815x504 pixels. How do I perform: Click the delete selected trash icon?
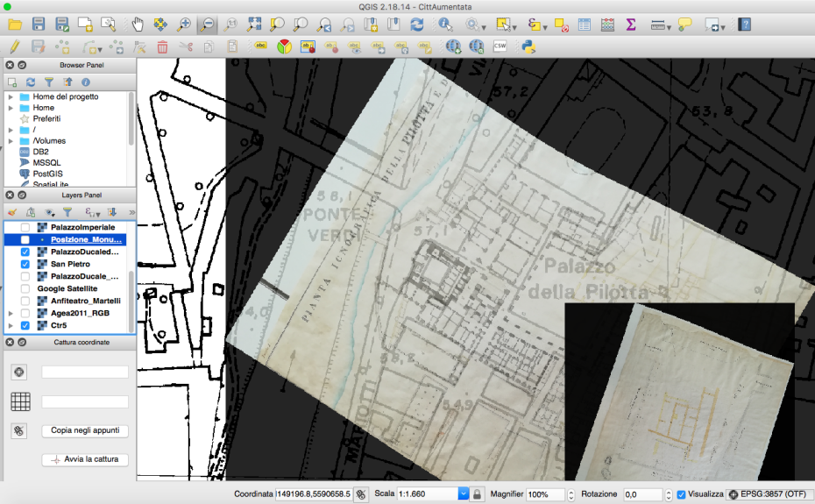click(x=162, y=46)
